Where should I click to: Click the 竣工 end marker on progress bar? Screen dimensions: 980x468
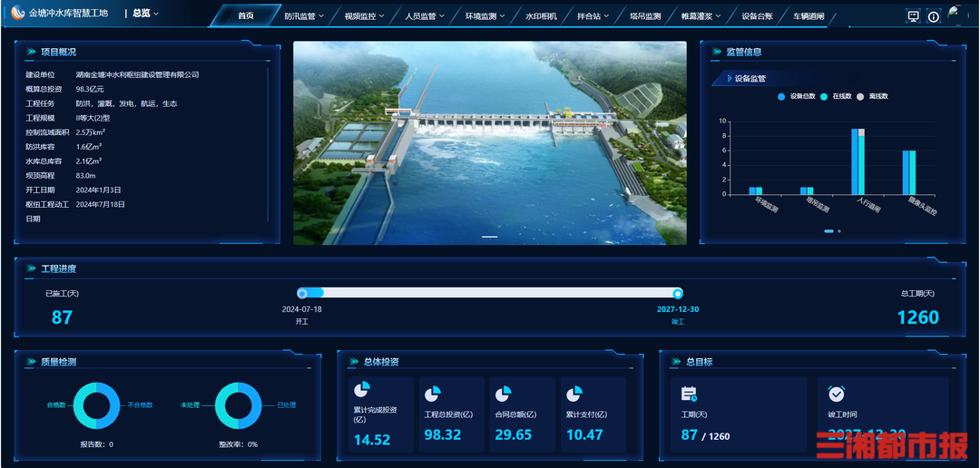click(677, 293)
